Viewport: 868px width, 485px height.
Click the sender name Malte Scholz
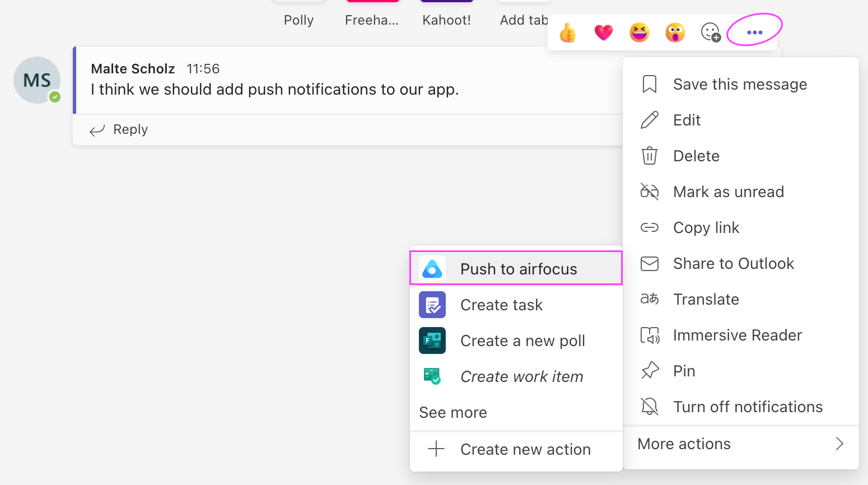(x=133, y=69)
